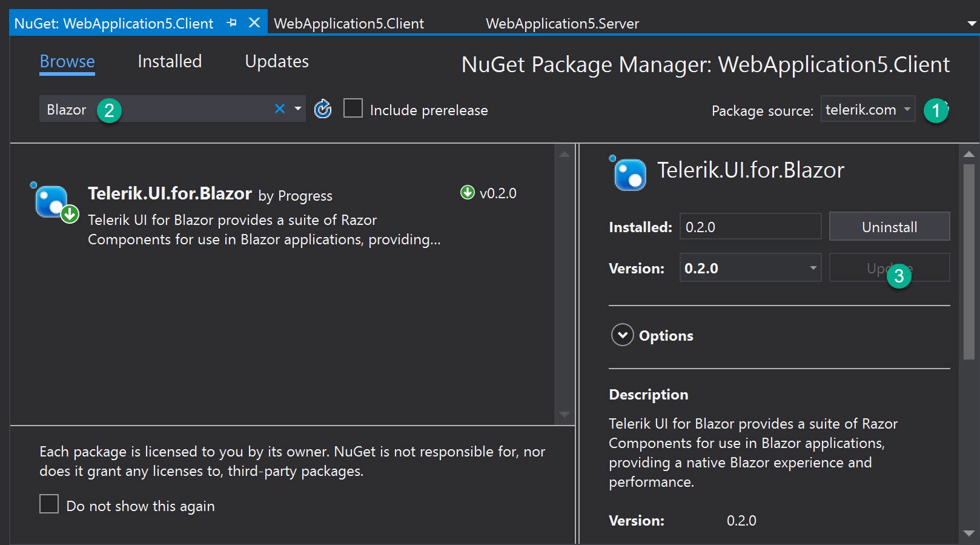Click the Telerik package icon in the results list
The width and height of the screenshot is (980, 545).
(53, 202)
